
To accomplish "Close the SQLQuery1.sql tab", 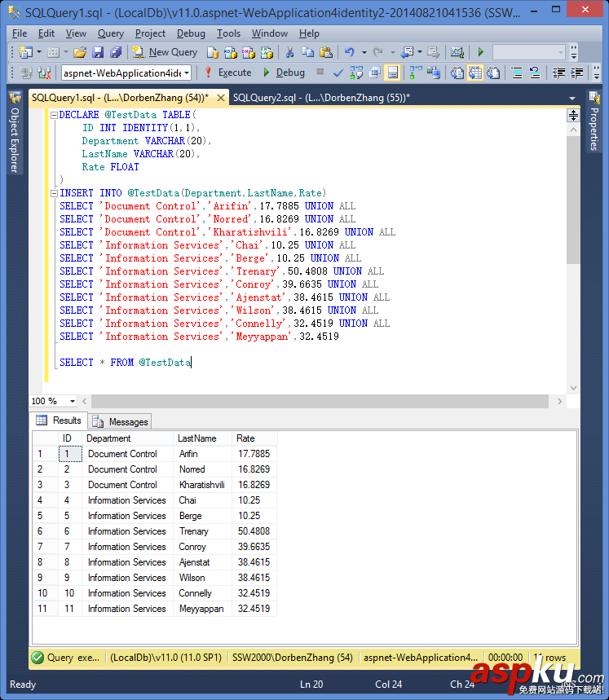I will [221, 98].
